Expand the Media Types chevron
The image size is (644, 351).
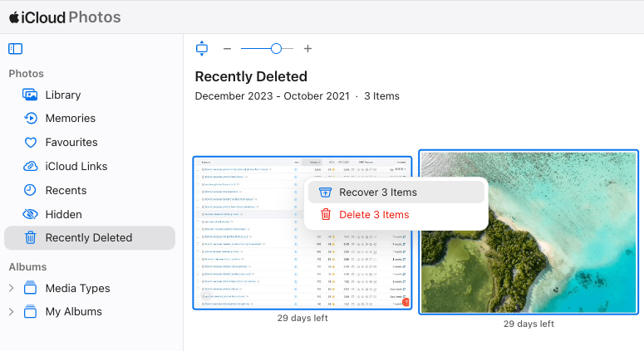(11, 288)
